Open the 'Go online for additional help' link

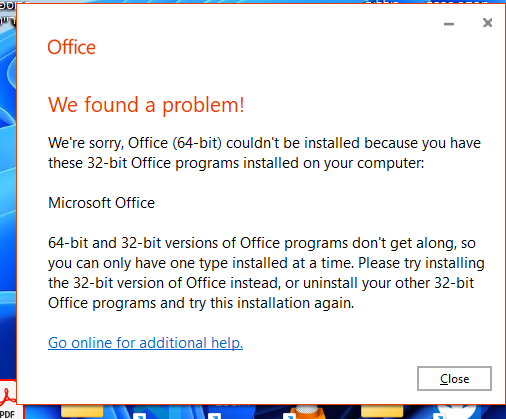(x=145, y=343)
